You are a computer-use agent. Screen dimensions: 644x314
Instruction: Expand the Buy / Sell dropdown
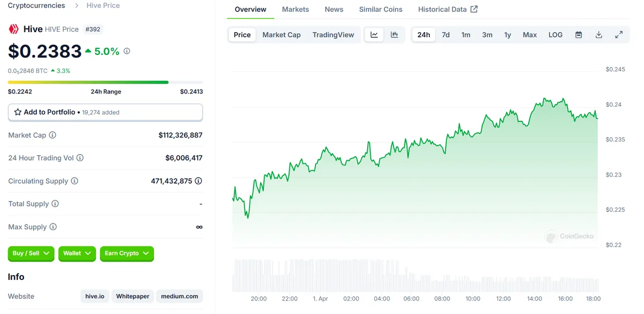pyautogui.click(x=31, y=253)
